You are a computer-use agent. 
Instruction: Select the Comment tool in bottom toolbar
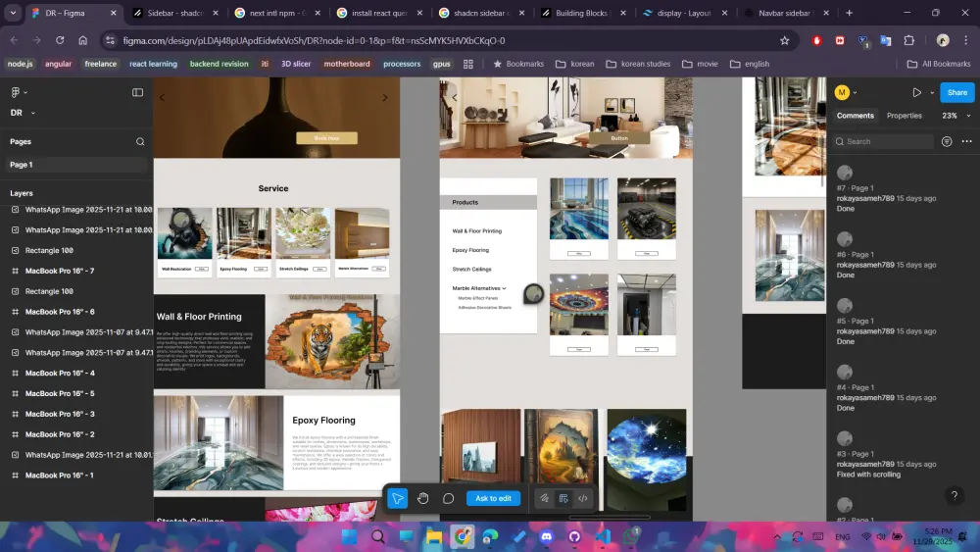(x=448, y=498)
